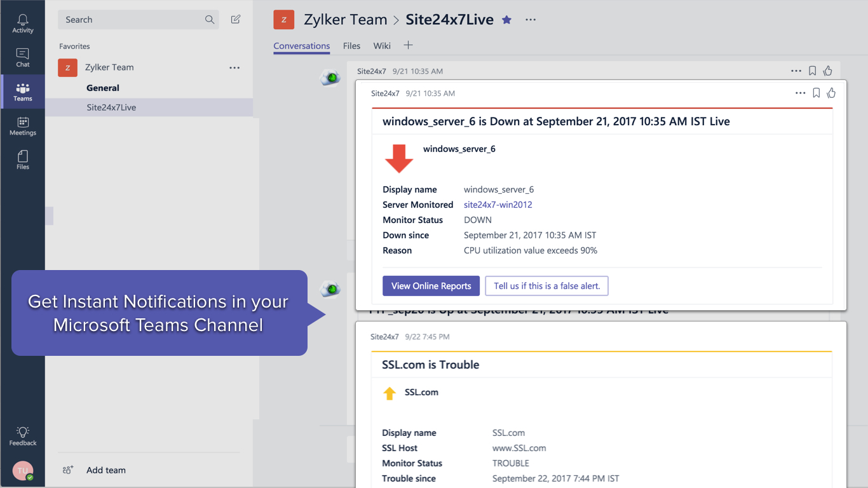The height and width of the screenshot is (488, 868).
Task: Click the TU user profile avatar
Action: pos(23,471)
